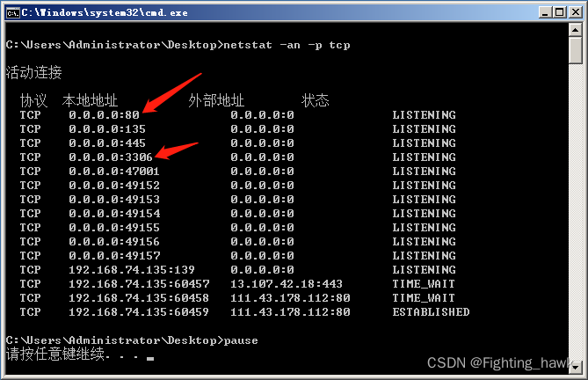Screen dimensions: 588x380
Task: Click TIME_WAIT state of port 60457 row
Action: (x=424, y=283)
